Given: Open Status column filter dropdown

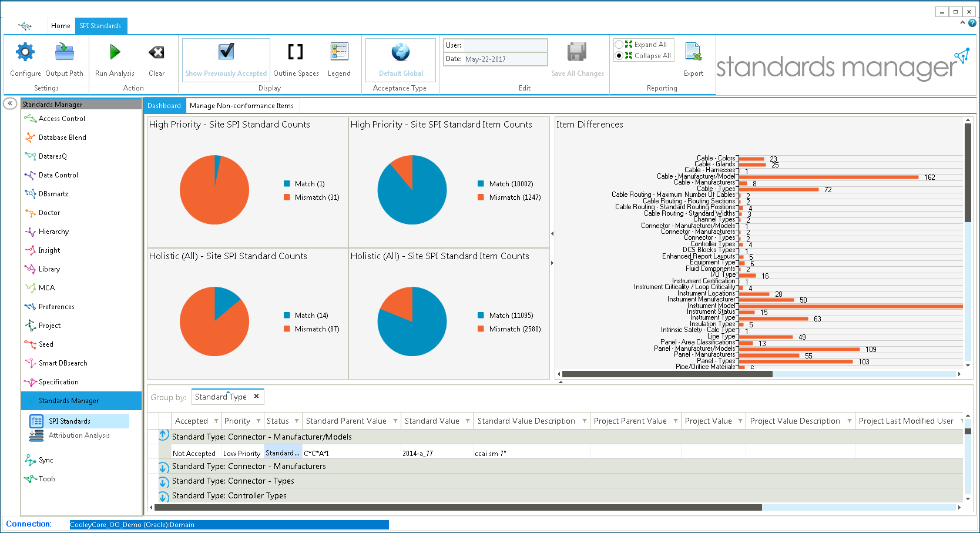Looking at the screenshot, I should 297,421.
